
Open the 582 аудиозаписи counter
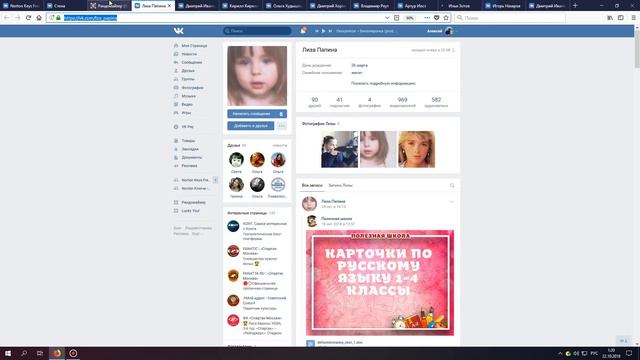coord(436,102)
